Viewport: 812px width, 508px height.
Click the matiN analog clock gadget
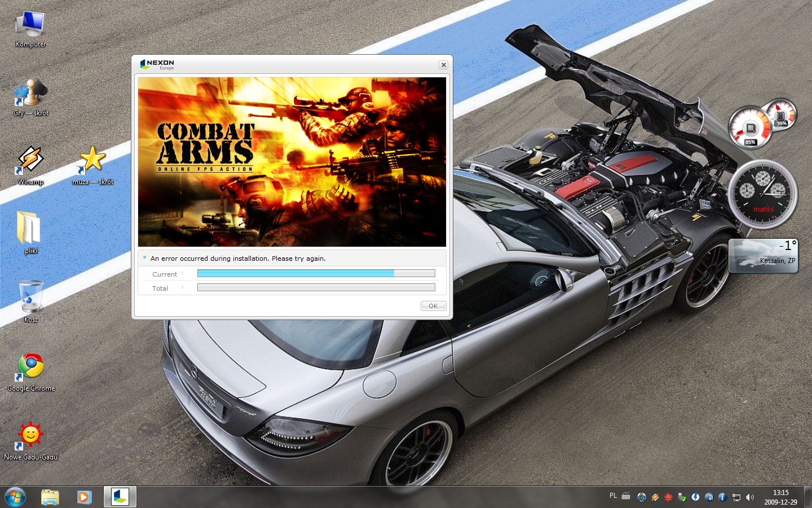762,195
